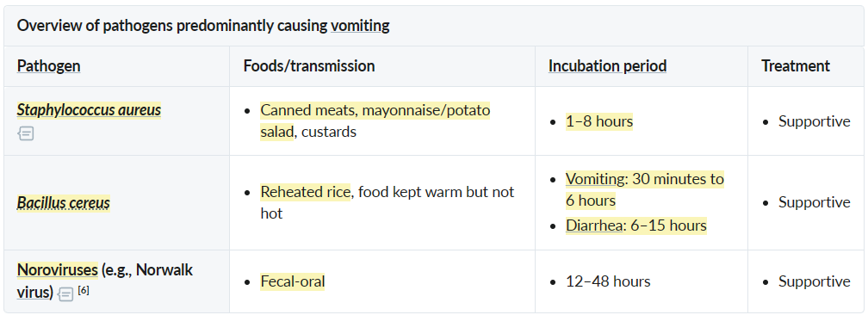This screenshot has width=868, height=315.
Task: Click the Pathogen column header
Action: pos(49,66)
